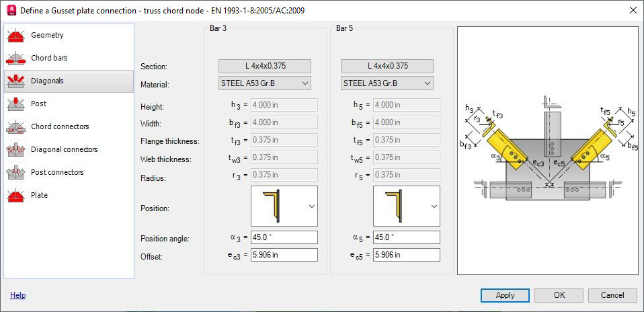This screenshot has width=644, height=312.
Task: Open Post connectors page
Action: (x=57, y=172)
